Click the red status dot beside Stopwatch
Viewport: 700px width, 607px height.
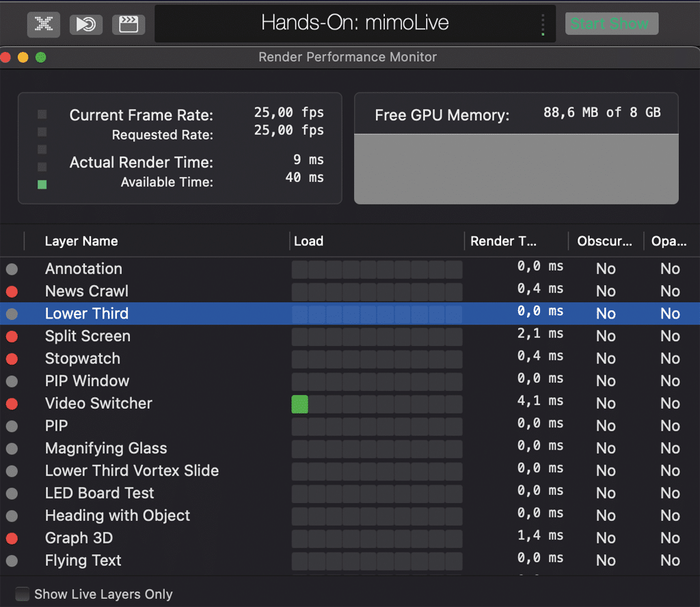tap(12, 358)
